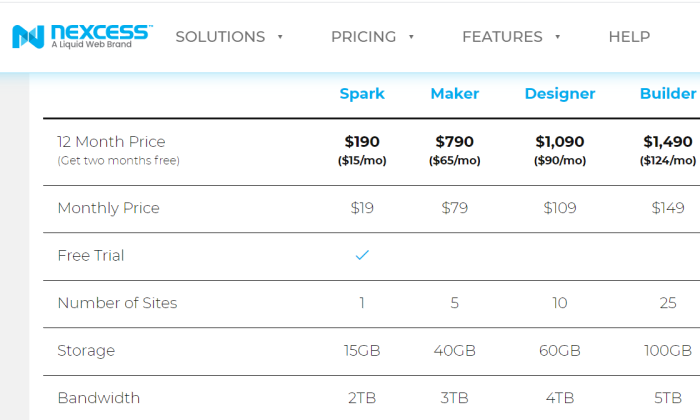Click the $19 monthly price
The height and width of the screenshot is (420, 700).
(x=362, y=208)
